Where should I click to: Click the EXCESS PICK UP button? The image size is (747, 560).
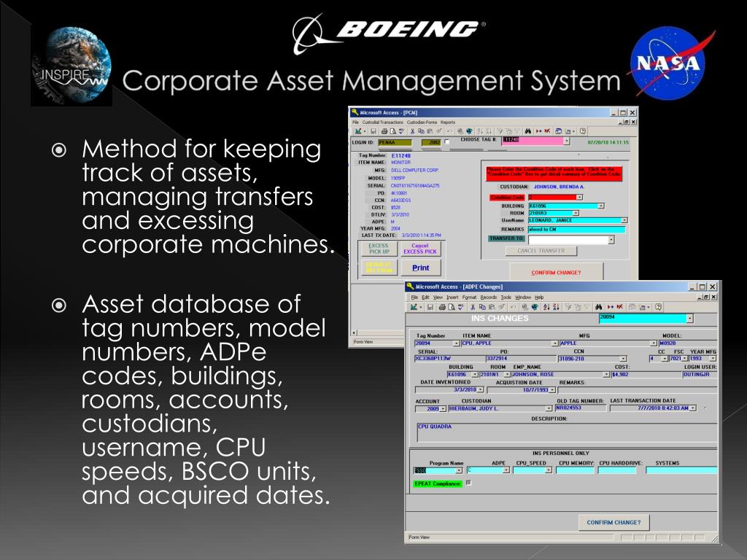pos(379,249)
